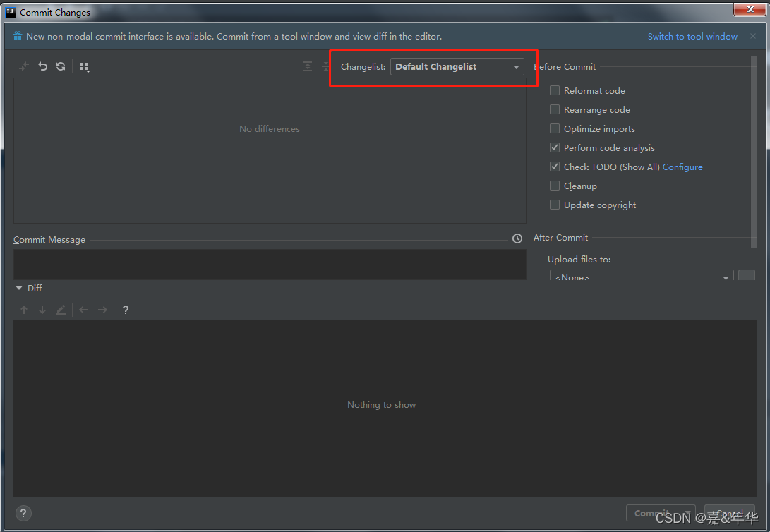Click the Switch to tool window link
770x532 pixels.
pos(692,36)
